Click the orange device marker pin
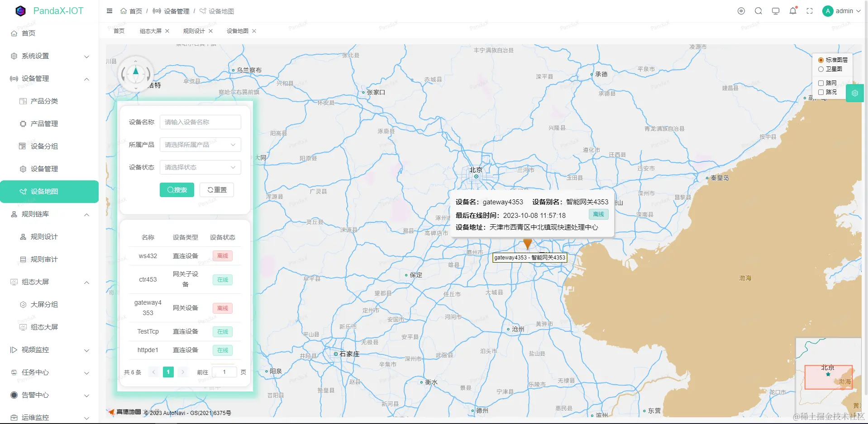868x424 pixels. 528,244
